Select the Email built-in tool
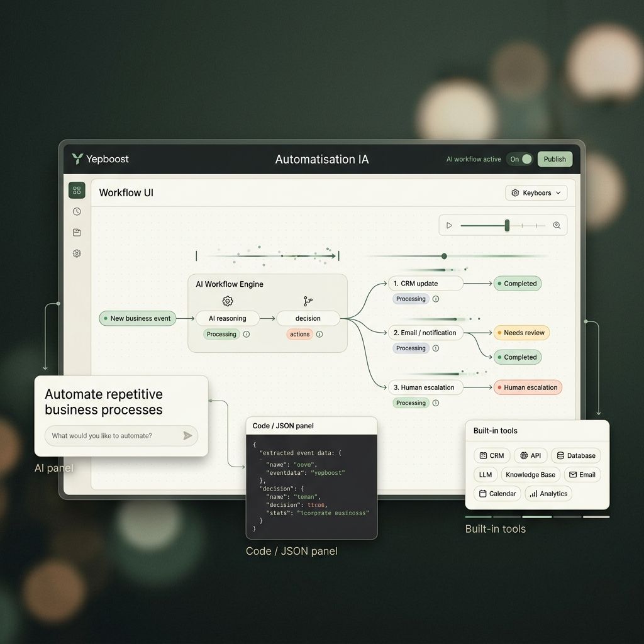644x644 pixels. [582, 475]
